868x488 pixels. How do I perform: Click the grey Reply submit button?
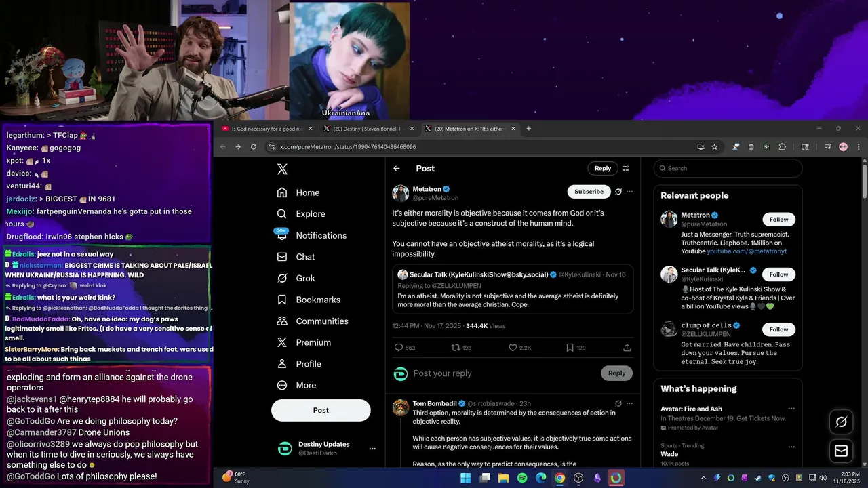(x=616, y=373)
